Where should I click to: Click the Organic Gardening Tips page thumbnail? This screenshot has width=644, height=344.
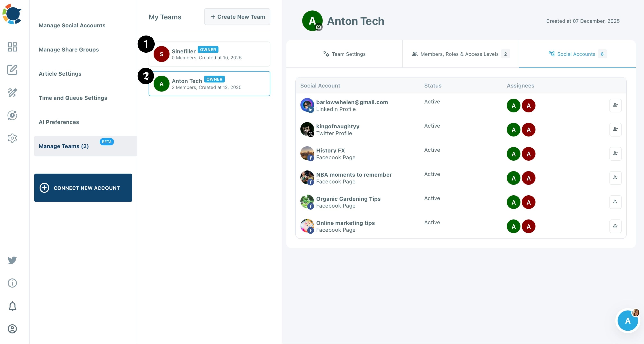[x=307, y=202]
